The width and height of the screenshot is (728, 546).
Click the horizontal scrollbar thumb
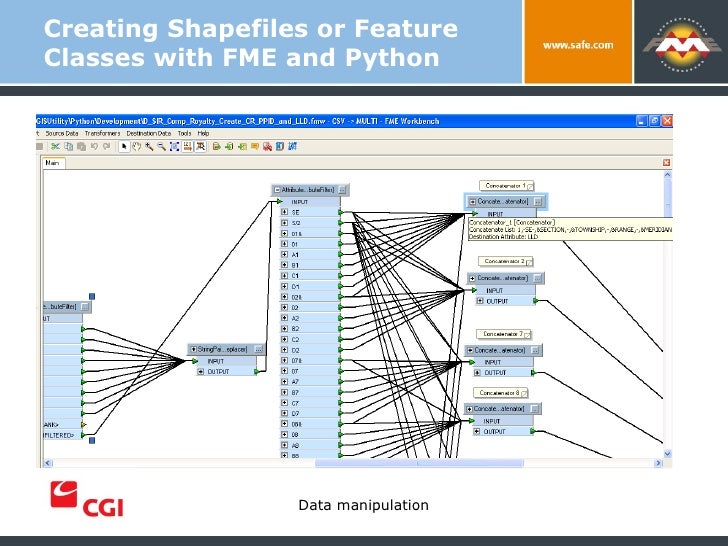tap(419, 463)
